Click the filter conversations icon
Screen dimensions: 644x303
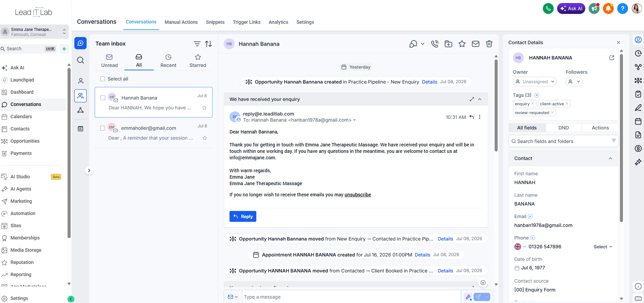tap(197, 44)
